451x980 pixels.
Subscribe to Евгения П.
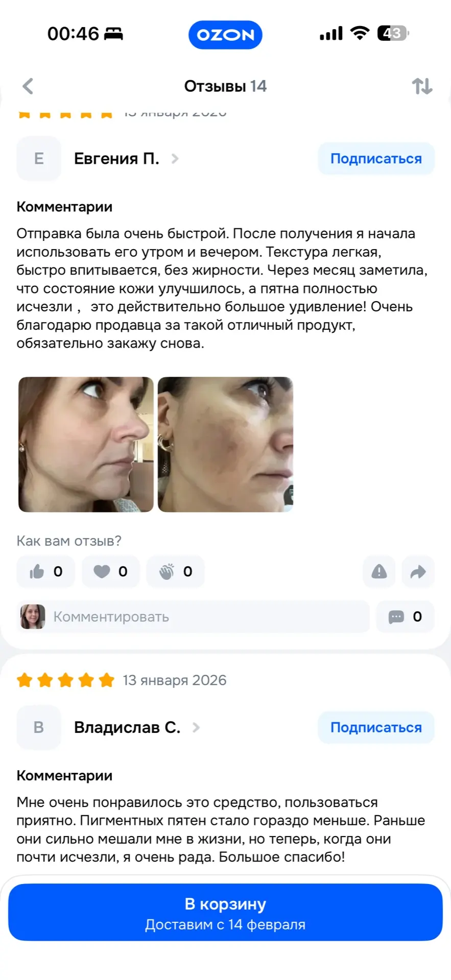point(376,159)
